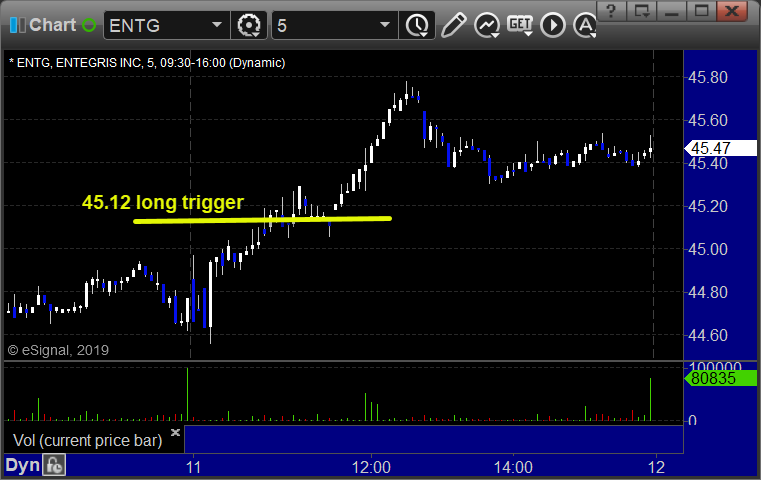The image size is (761, 480).
Task: Click the 45.40 price axis label
Action: click(708, 164)
